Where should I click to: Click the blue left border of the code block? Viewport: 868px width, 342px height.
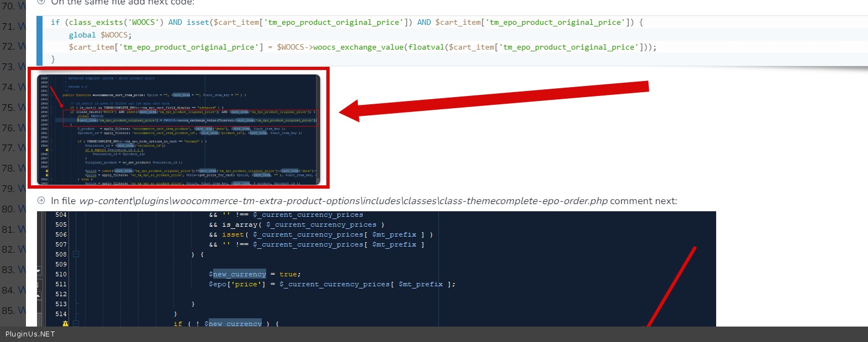(39, 41)
